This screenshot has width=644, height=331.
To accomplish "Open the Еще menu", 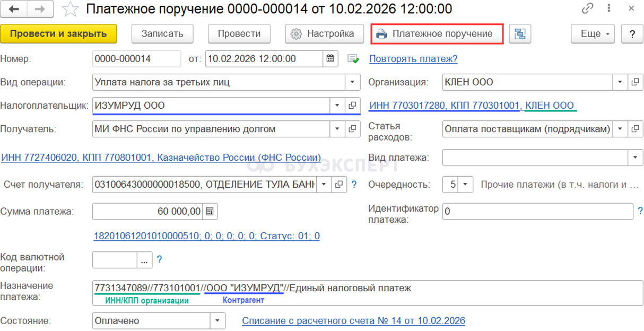I will point(592,34).
